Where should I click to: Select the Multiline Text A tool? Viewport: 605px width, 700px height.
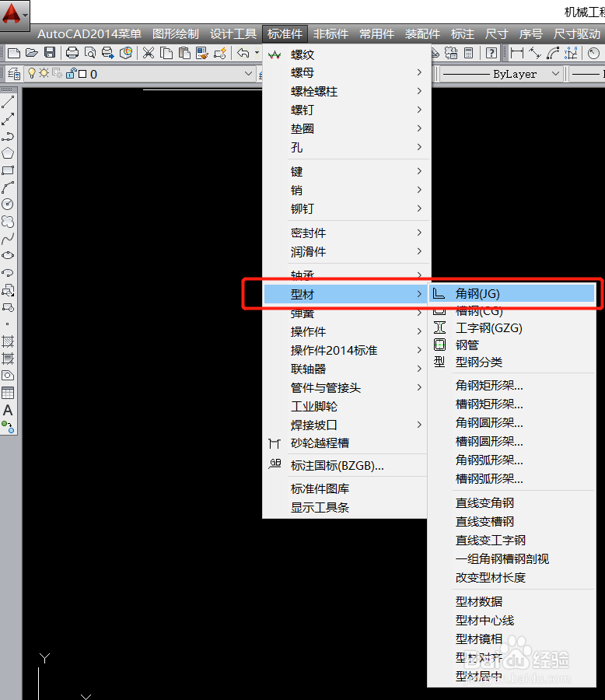8,410
